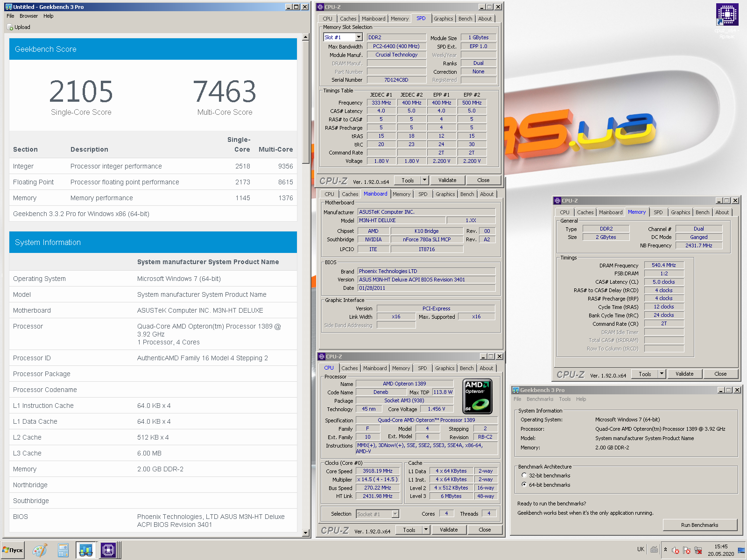Show hidden system tray icons
This screenshot has height=560, width=747.
point(665,550)
